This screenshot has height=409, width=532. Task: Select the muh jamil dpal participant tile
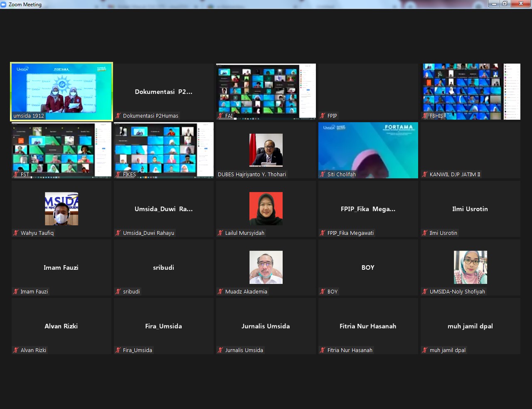(470, 326)
